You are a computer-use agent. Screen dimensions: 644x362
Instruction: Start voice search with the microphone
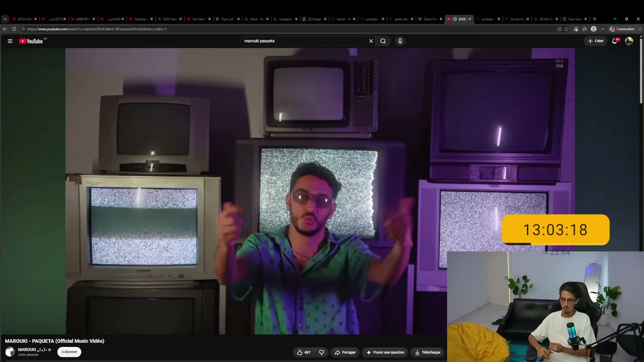[x=400, y=41]
